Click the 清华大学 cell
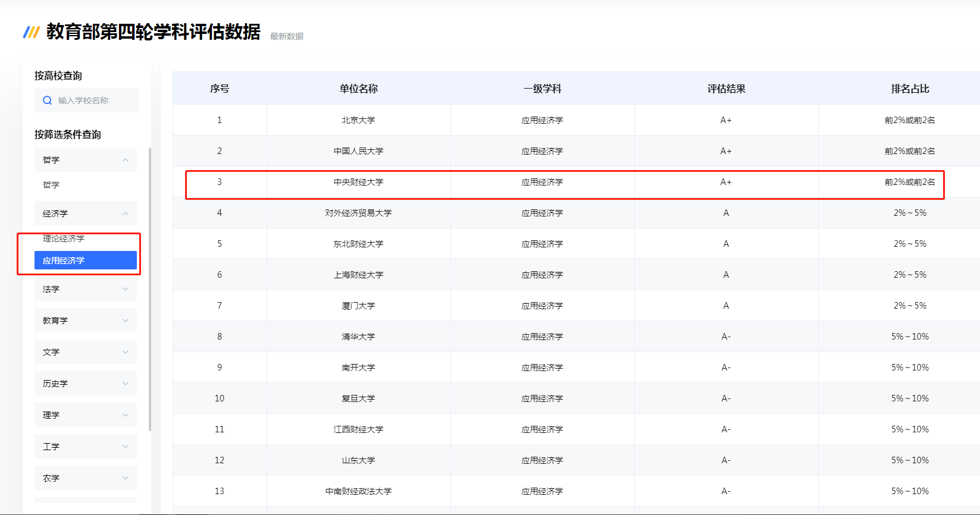Screen dimensions: 980x515 pos(359,337)
